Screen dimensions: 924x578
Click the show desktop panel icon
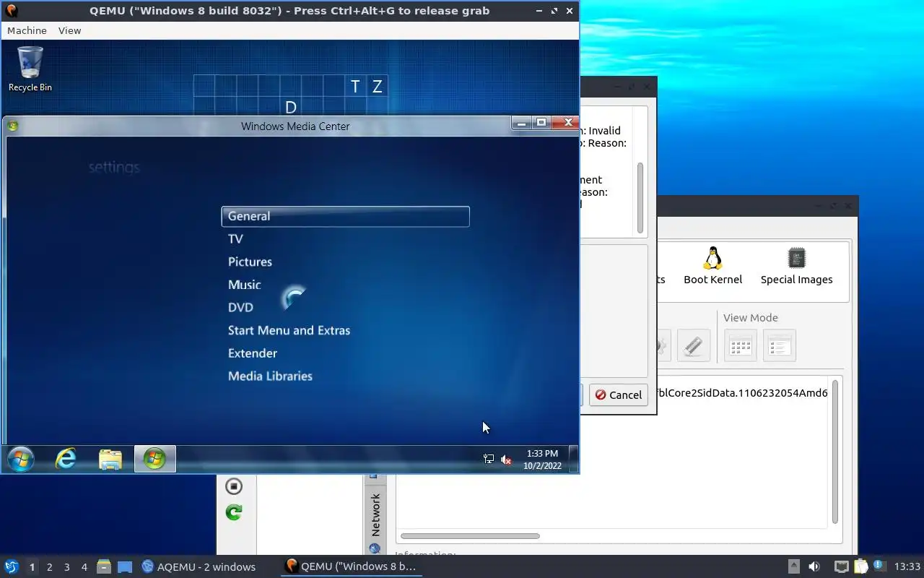[124, 566]
